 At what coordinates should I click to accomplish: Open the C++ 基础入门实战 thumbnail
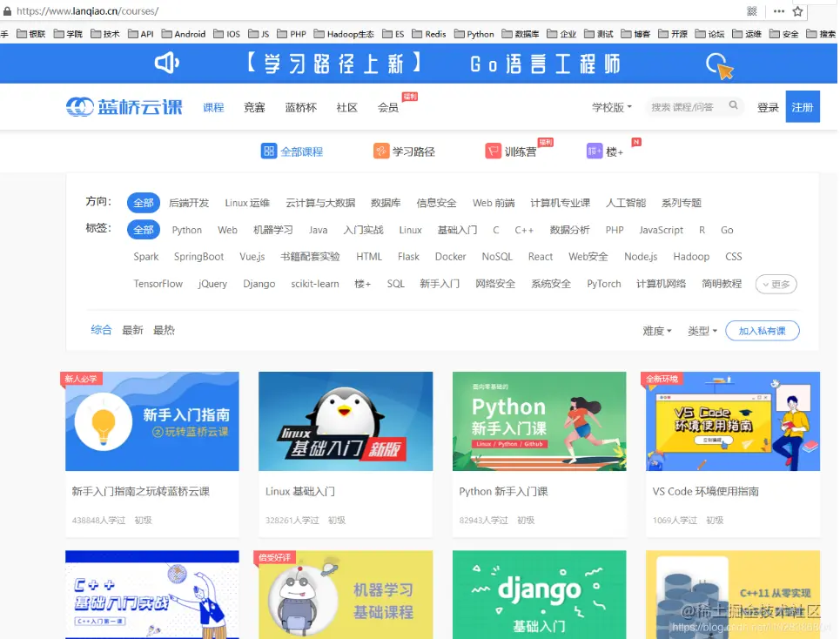pos(152,595)
